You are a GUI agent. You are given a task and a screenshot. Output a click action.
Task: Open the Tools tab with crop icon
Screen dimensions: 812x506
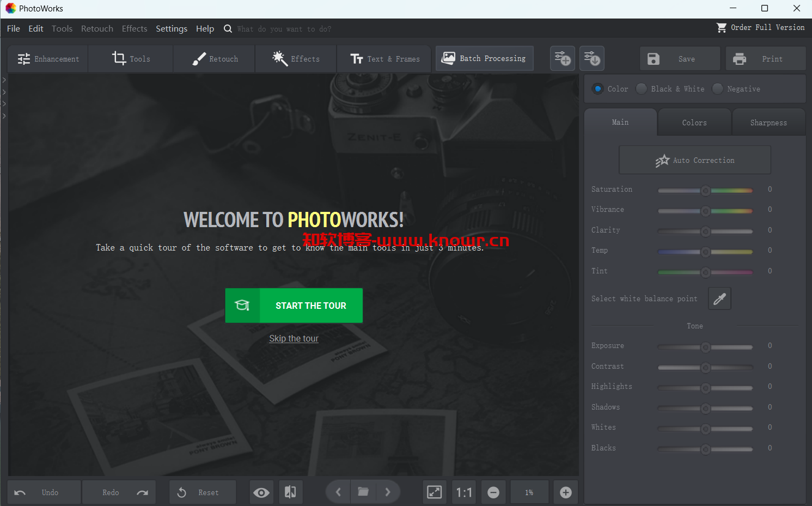(x=131, y=59)
